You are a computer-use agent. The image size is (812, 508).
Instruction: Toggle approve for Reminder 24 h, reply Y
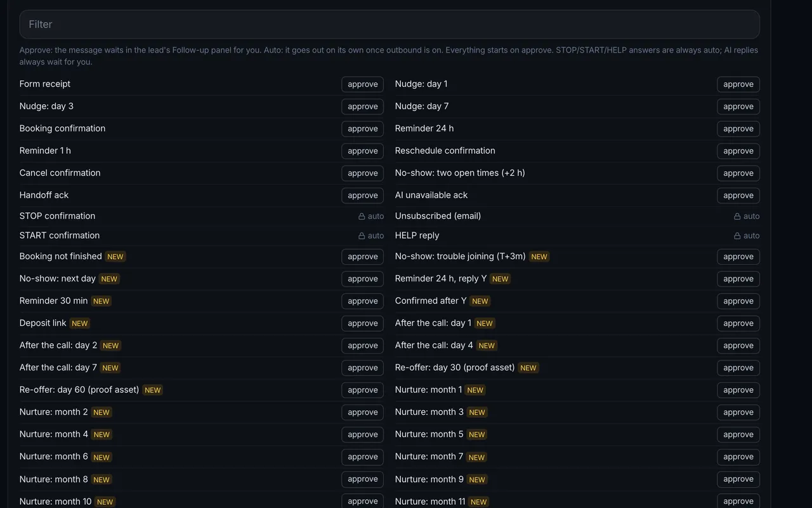(x=738, y=279)
